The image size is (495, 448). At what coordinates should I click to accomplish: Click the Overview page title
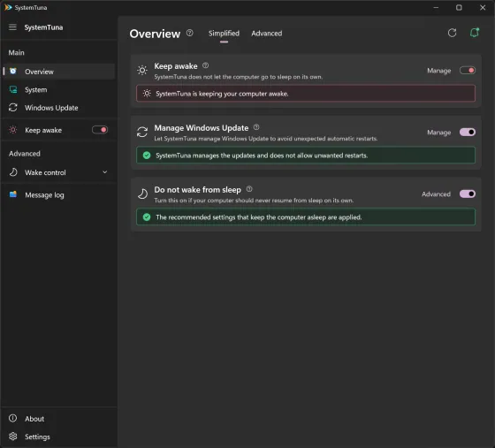155,34
